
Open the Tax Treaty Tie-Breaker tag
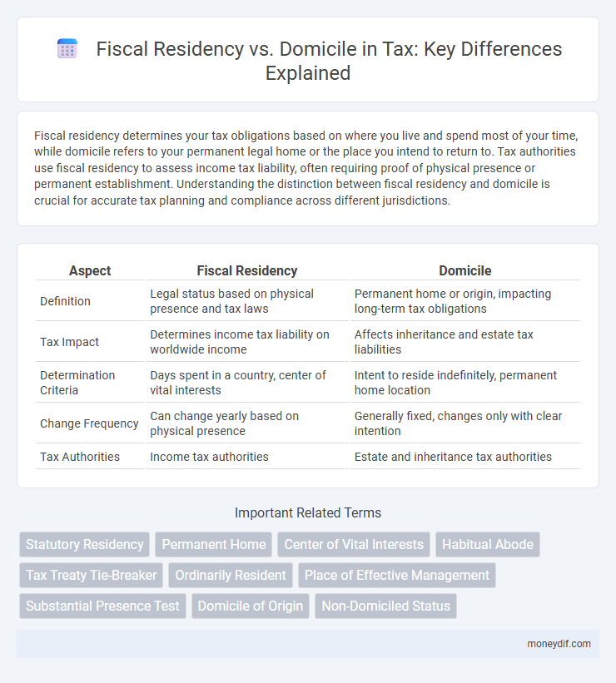91,576
